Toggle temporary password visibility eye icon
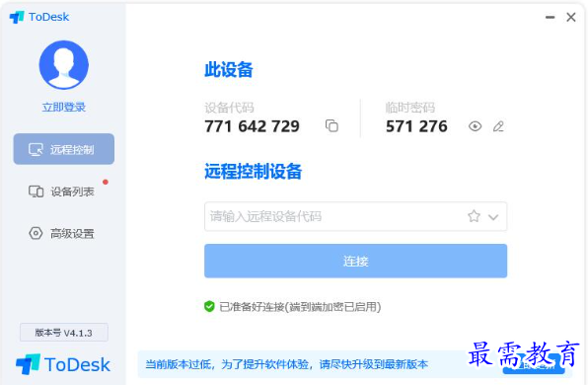This screenshot has width=588, height=385. click(475, 126)
